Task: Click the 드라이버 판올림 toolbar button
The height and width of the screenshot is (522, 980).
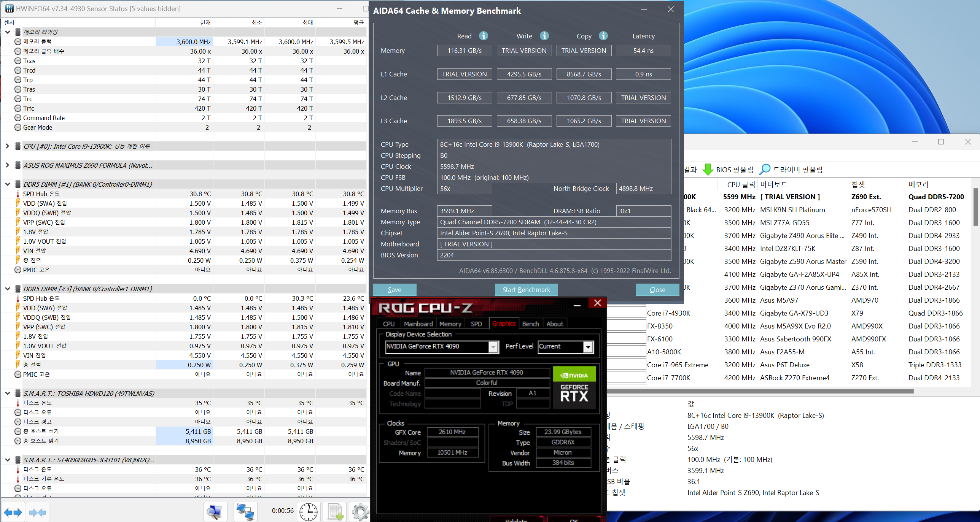Action: (791, 170)
